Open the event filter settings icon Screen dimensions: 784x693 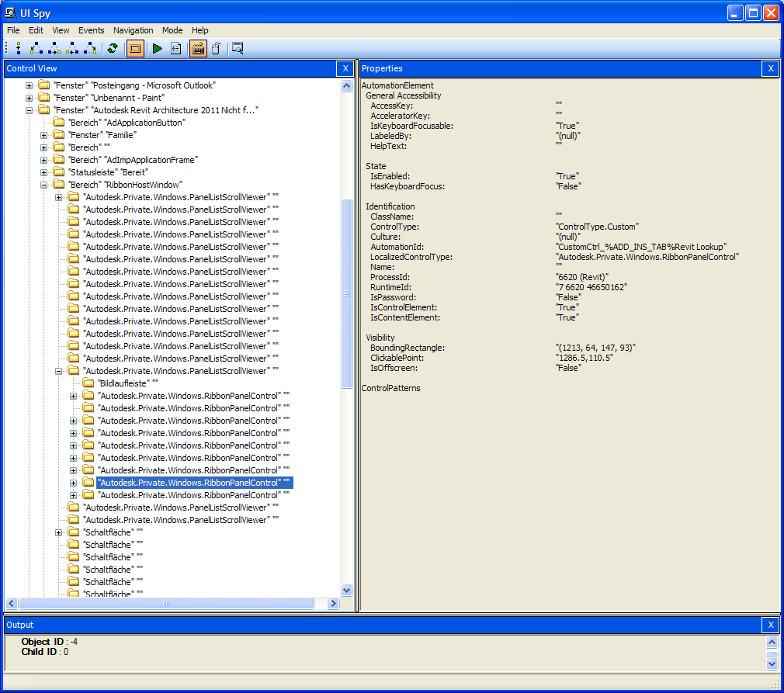175,48
